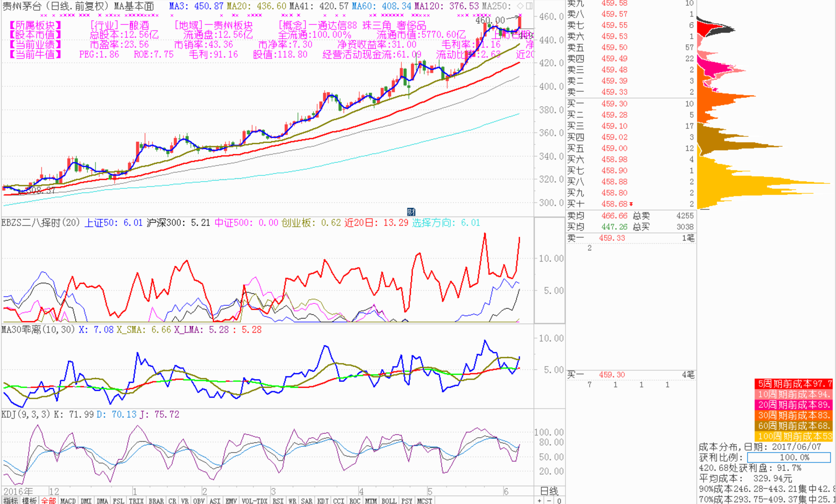Switch to the VR indicator

point(185,501)
